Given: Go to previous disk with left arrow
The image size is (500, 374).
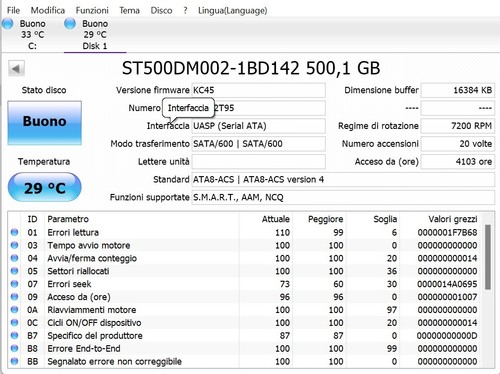Looking at the screenshot, I should point(16,69).
